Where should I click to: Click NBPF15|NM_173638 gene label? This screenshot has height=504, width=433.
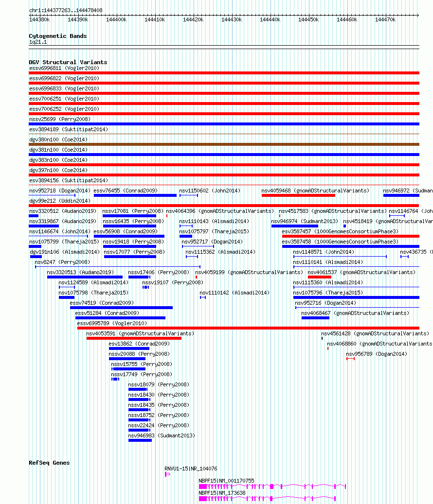[222, 493]
